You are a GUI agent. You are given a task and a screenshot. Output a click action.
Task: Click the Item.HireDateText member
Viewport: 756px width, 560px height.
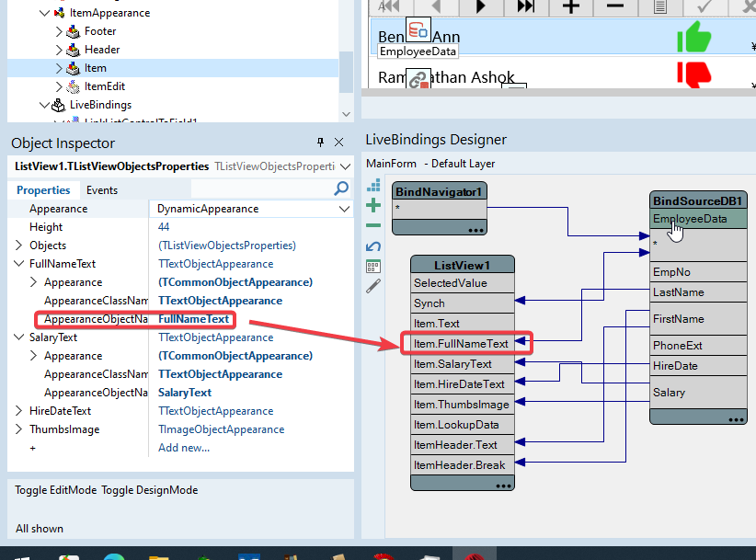pos(463,384)
